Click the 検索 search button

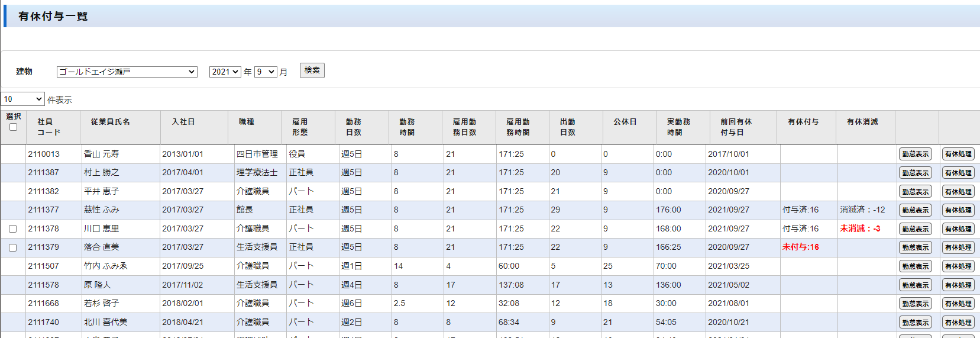(x=312, y=70)
